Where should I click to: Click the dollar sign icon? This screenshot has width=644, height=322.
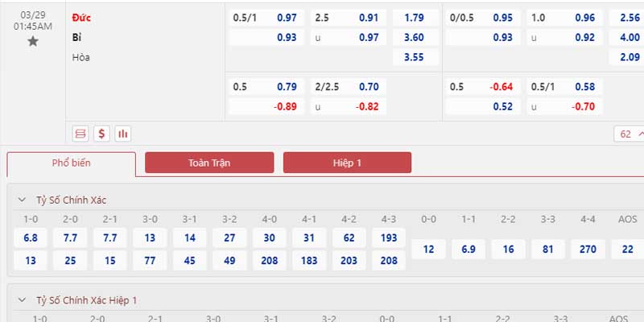101,134
